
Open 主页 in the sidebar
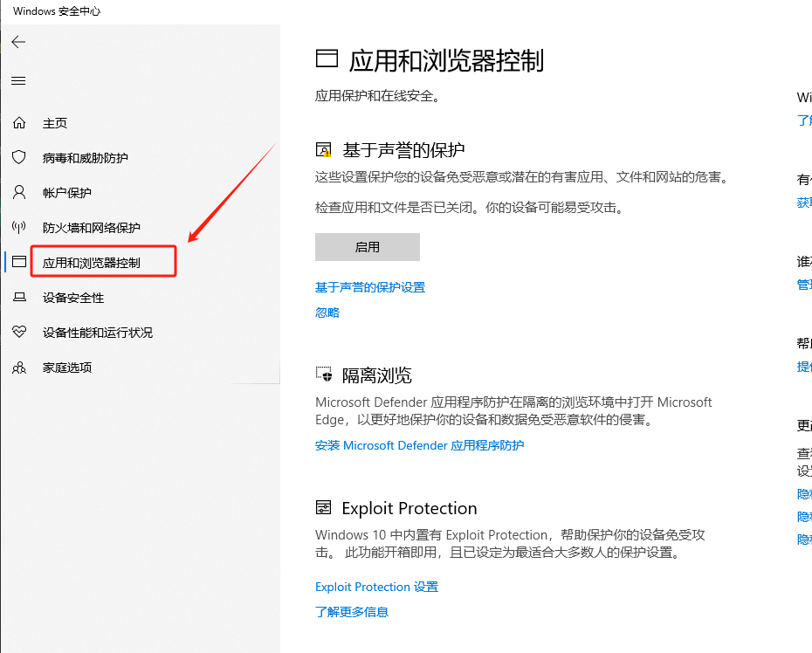(55, 123)
